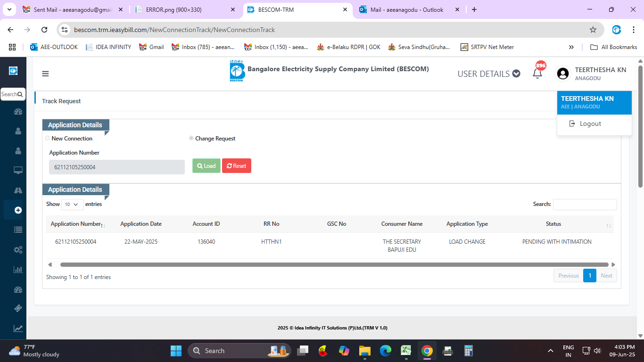Open the AEE-OUTLOOK bookmark
This screenshot has height=362, width=644.
pos(54,47)
